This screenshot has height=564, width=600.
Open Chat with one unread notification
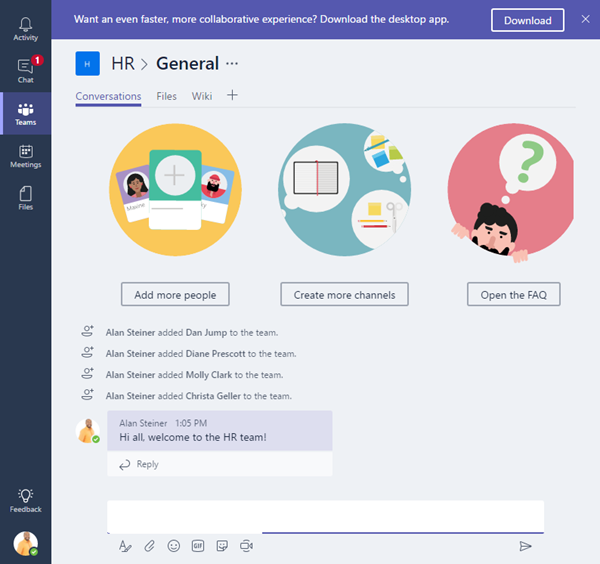pyautogui.click(x=26, y=71)
